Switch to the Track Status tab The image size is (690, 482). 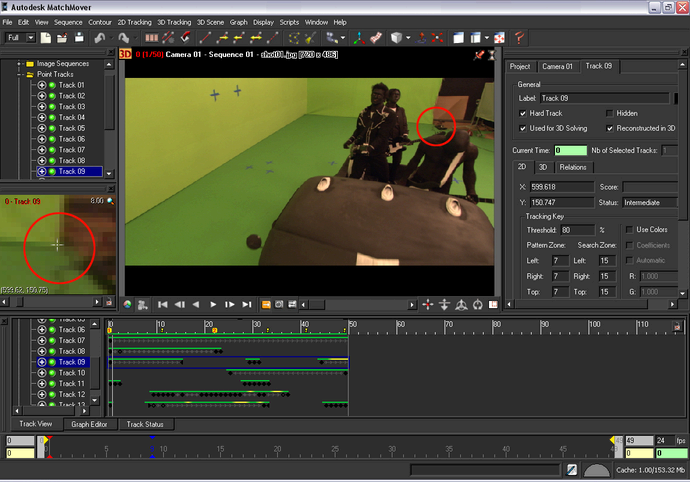point(145,424)
